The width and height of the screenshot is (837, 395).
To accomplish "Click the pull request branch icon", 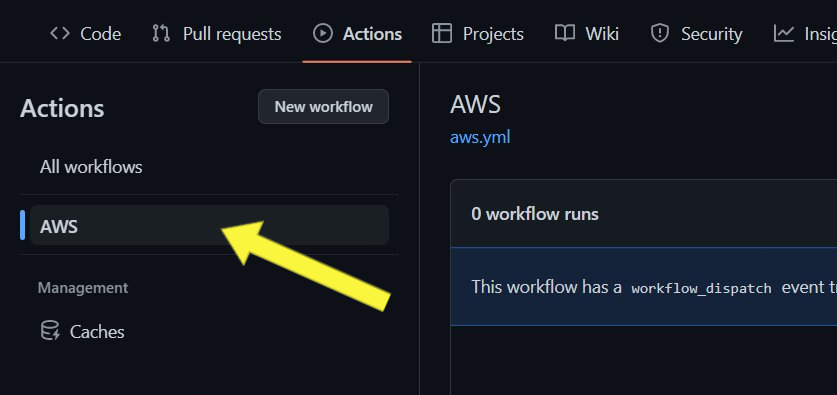I will point(161,34).
